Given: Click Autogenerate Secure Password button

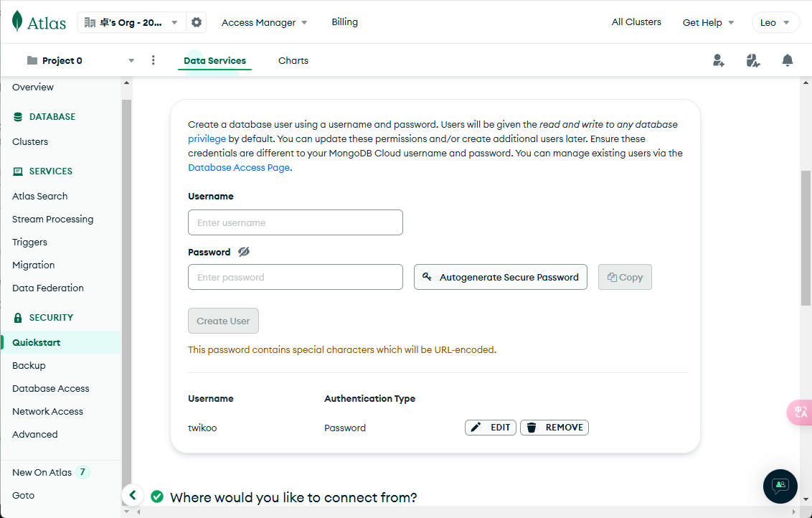Looking at the screenshot, I should point(501,277).
